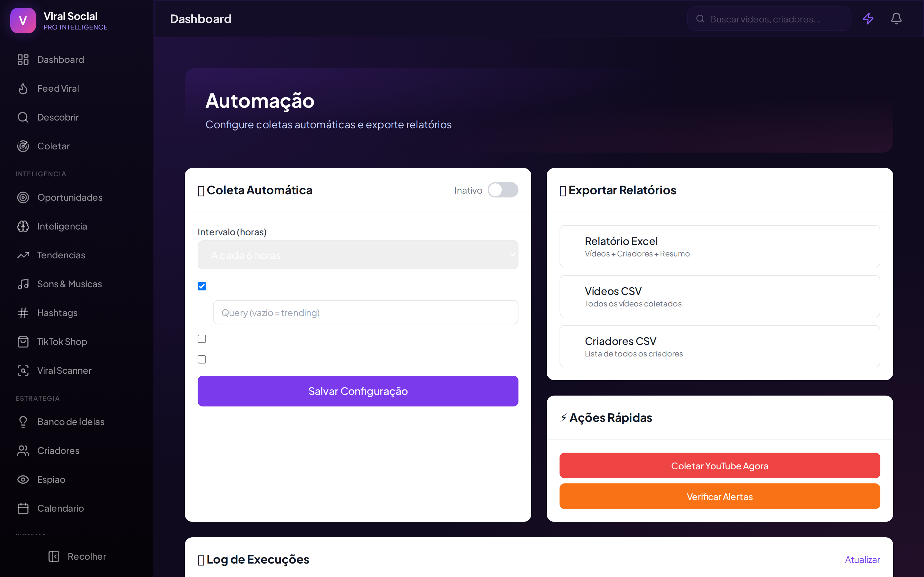Check the last empty checkbox above Salvar Configuração
The width and height of the screenshot is (924, 577).
tap(201, 359)
